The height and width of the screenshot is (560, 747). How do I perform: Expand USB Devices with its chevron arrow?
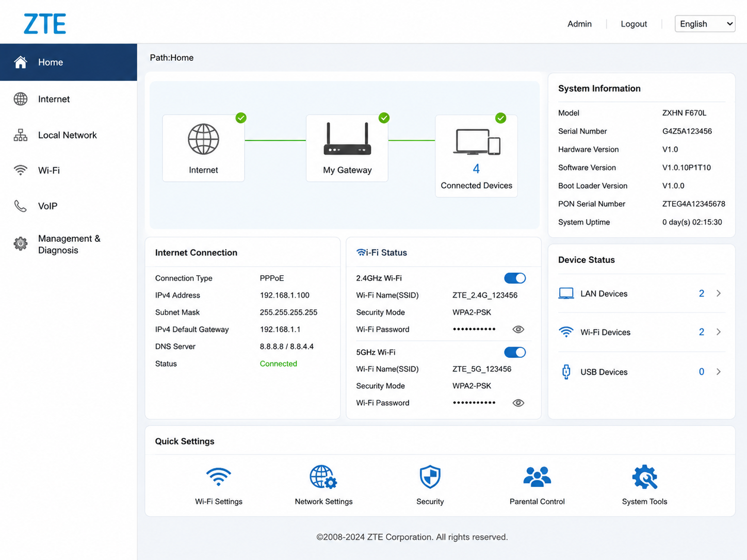tap(719, 372)
